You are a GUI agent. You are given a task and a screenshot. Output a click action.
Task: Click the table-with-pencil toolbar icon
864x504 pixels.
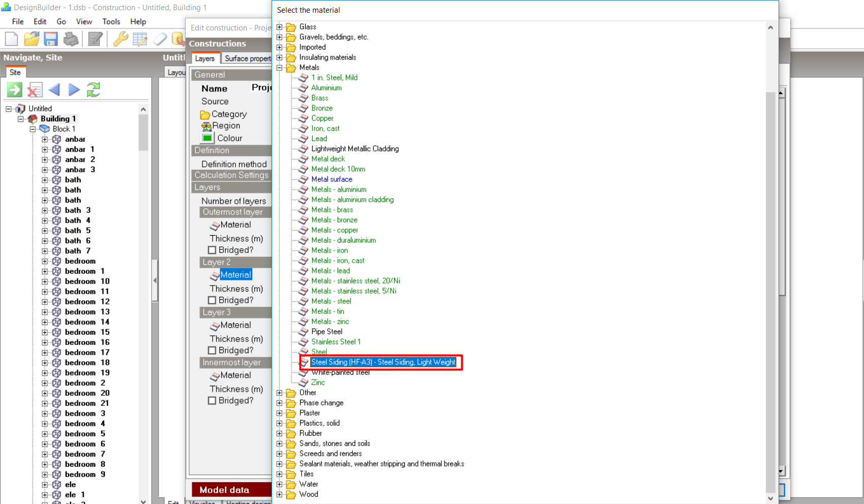click(x=139, y=39)
